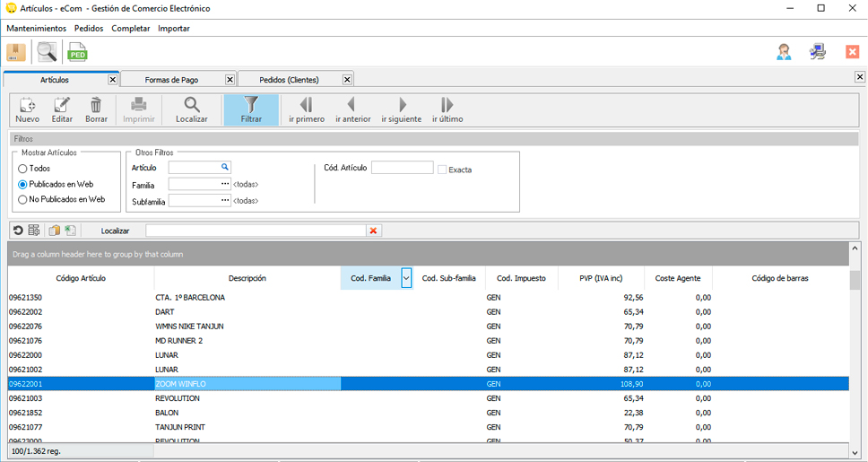Close the Artículos tab

pyautogui.click(x=112, y=80)
